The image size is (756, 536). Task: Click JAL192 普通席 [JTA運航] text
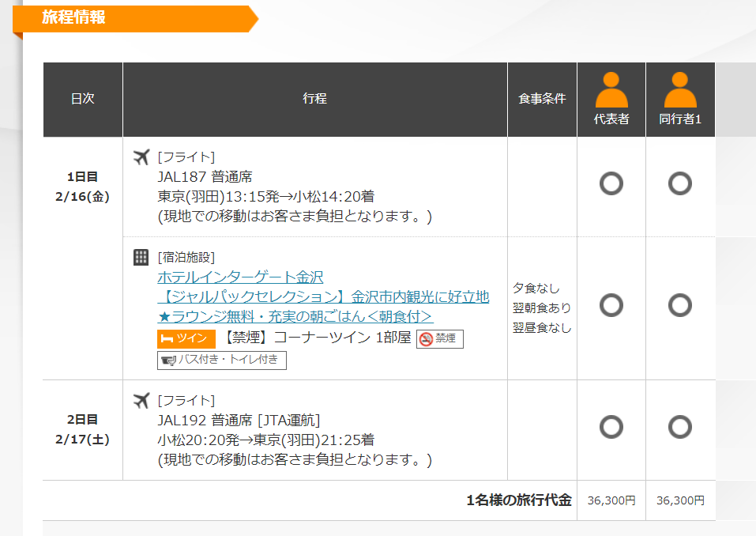[239, 421]
